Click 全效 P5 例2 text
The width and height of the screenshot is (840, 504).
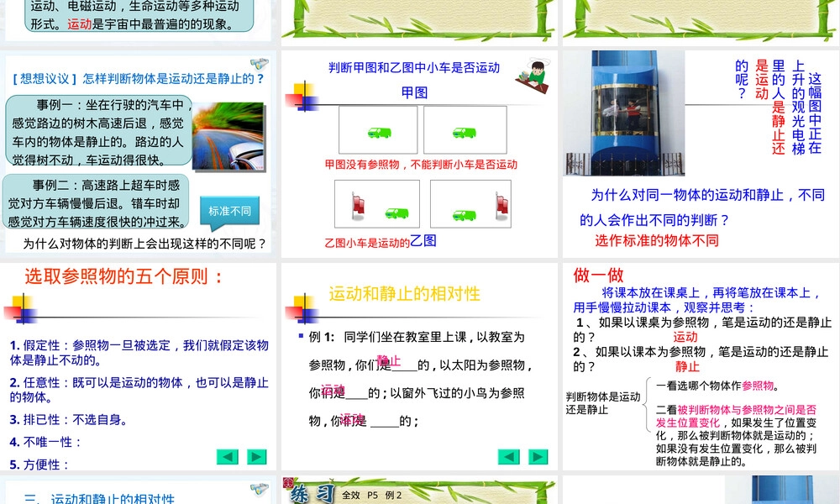(x=372, y=496)
